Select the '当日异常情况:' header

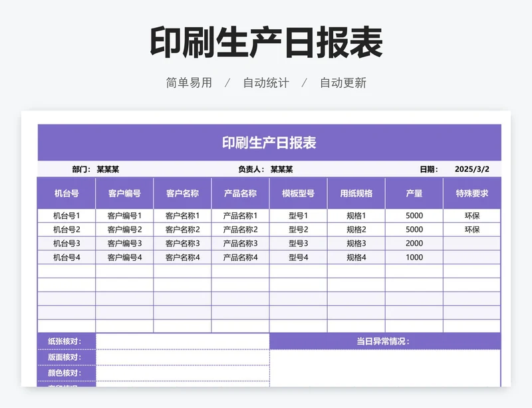tap(385, 341)
